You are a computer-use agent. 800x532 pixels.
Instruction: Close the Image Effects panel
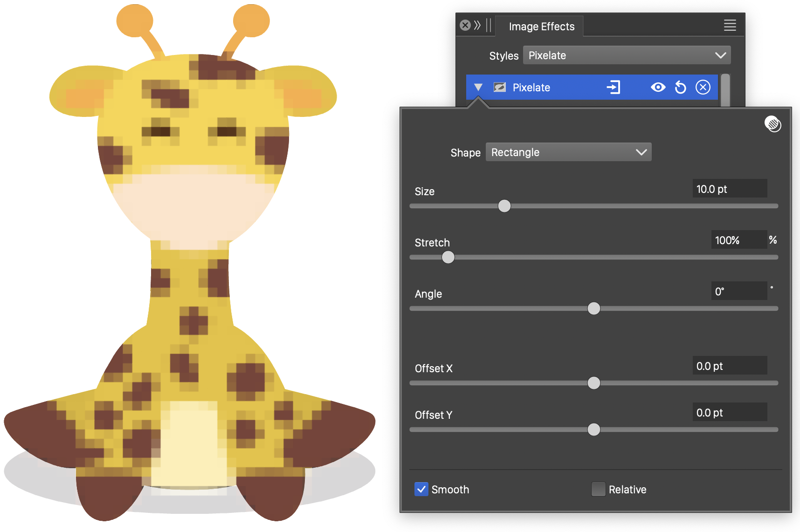465,25
